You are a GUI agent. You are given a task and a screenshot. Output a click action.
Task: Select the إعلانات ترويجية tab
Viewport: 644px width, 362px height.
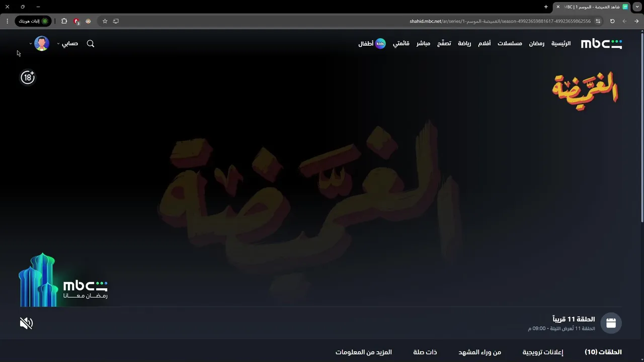tap(543, 352)
